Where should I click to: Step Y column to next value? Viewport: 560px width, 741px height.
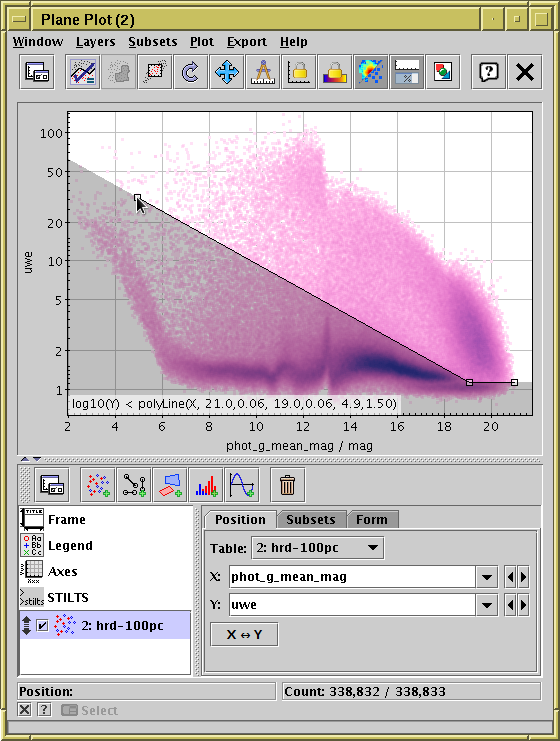click(x=523, y=605)
